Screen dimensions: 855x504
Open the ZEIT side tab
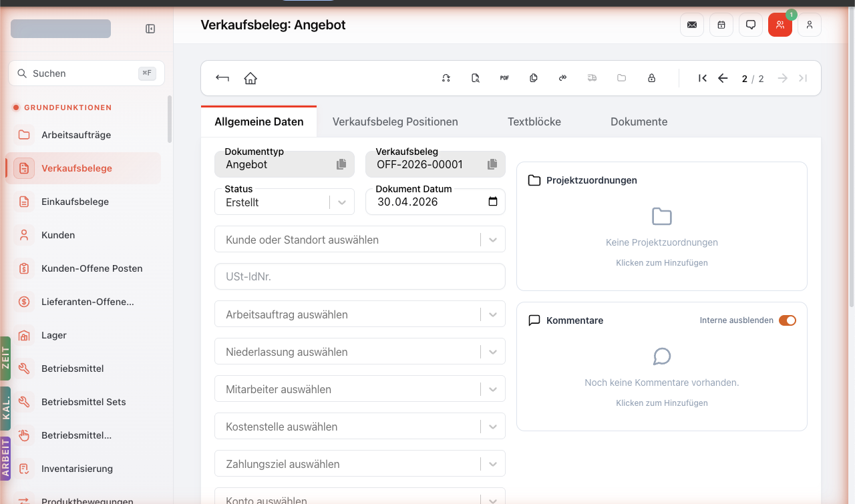point(5,358)
